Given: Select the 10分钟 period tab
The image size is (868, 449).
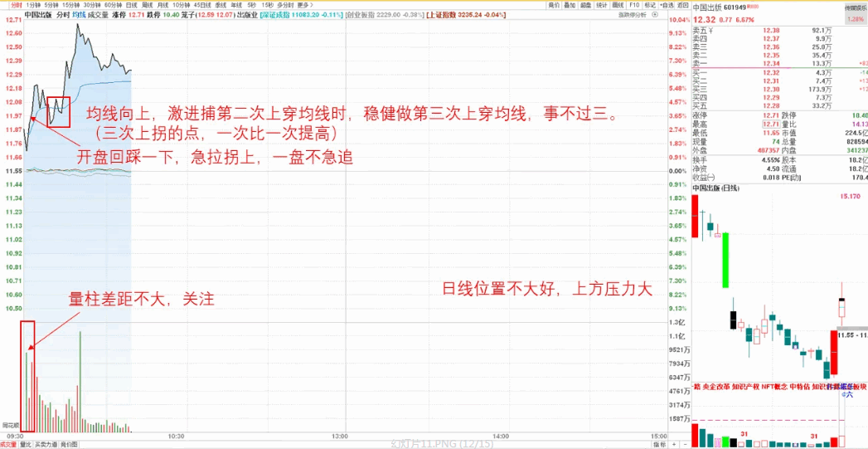Looking at the screenshot, I should [x=182, y=5].
